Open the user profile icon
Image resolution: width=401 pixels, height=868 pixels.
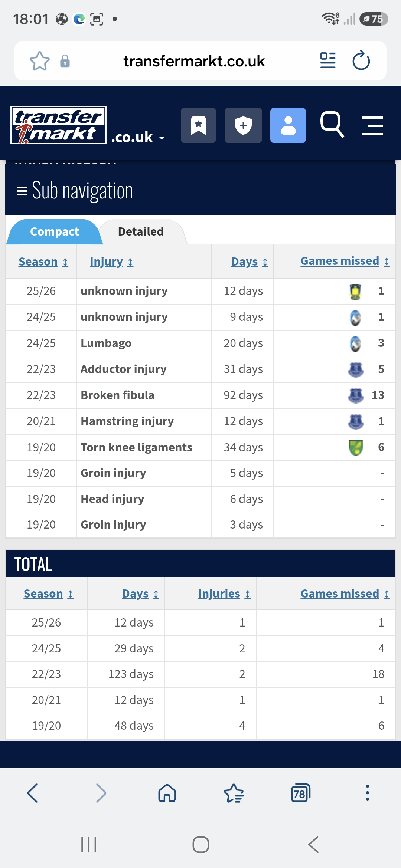pyautogui.click(x=288, y=125)
